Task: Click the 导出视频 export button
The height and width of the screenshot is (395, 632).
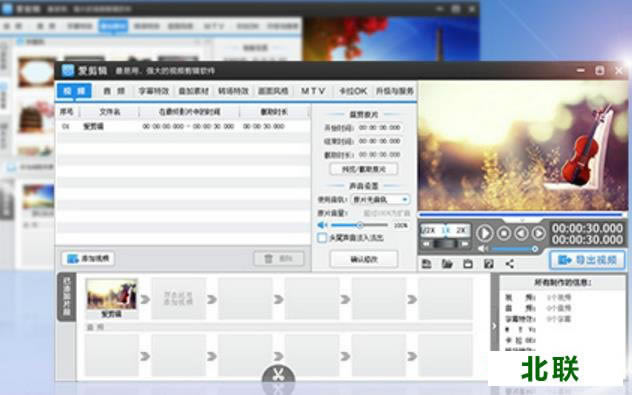Action: [x=587, y=260]
